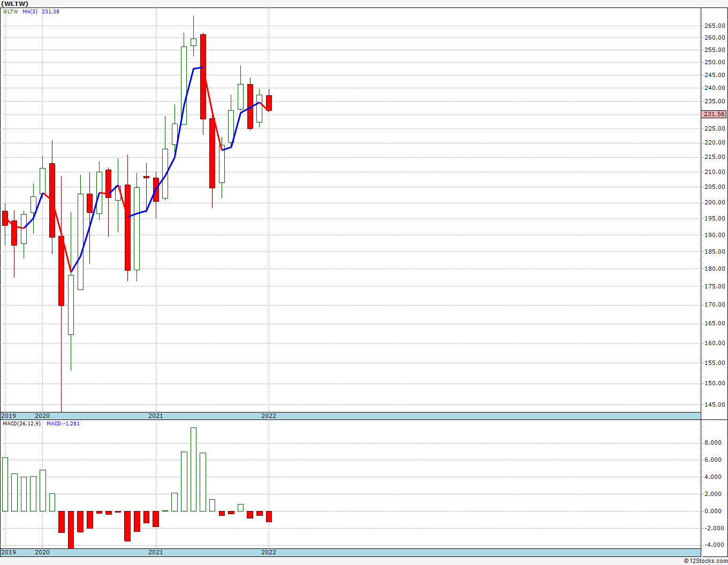The image size is (728, 565).
Task: Click the 150.00 price axis label
Action: pyautogui.click(x=715, y=383)
